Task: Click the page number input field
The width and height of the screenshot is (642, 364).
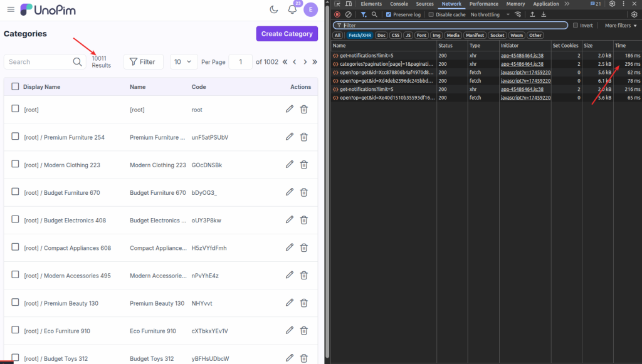Action: point(240,62)
